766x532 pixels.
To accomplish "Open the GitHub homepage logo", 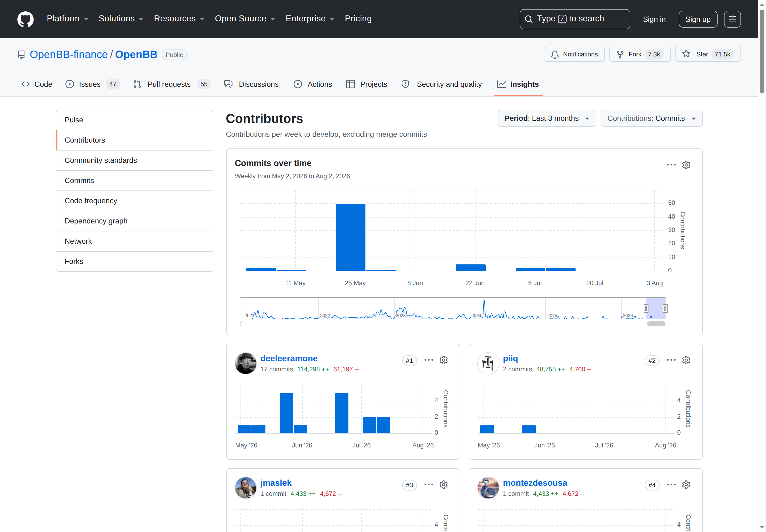I will (25, 19).
